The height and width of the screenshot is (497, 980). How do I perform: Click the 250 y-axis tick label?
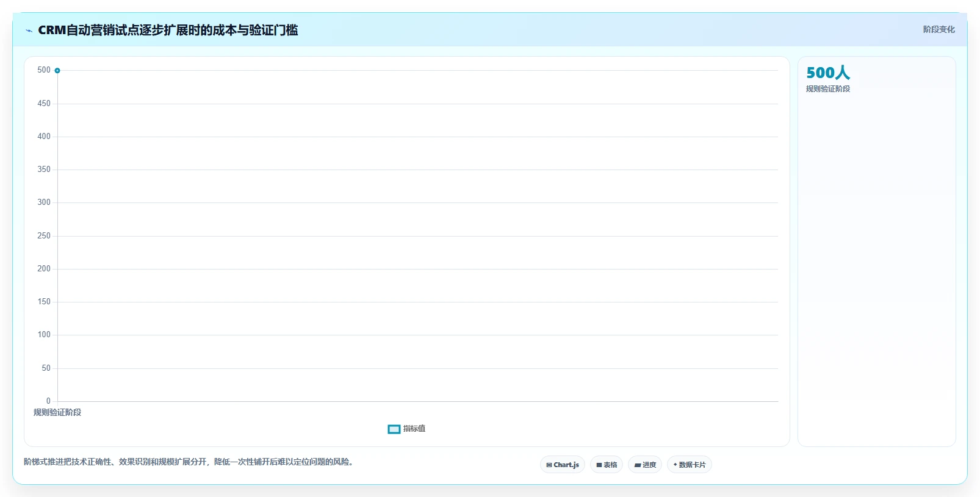tap(44, 236)
